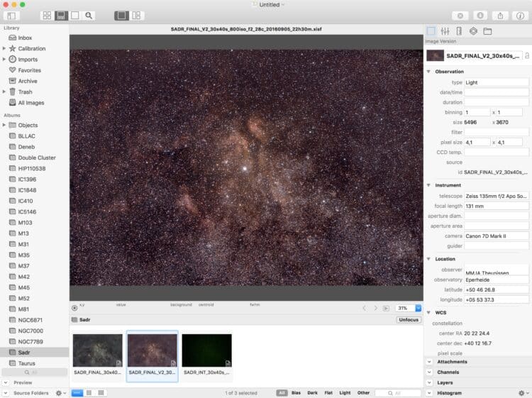This screenshot has width=532, height=398.
Task: Select the SADR_FINAL_30x40 thumbnail
Action: (x=98, y=350)
